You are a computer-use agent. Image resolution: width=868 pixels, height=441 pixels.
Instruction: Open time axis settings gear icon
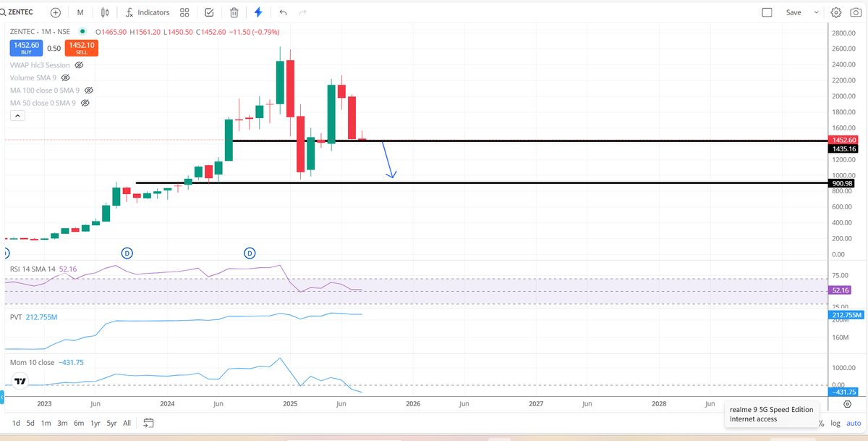click(x=847, y=403)
